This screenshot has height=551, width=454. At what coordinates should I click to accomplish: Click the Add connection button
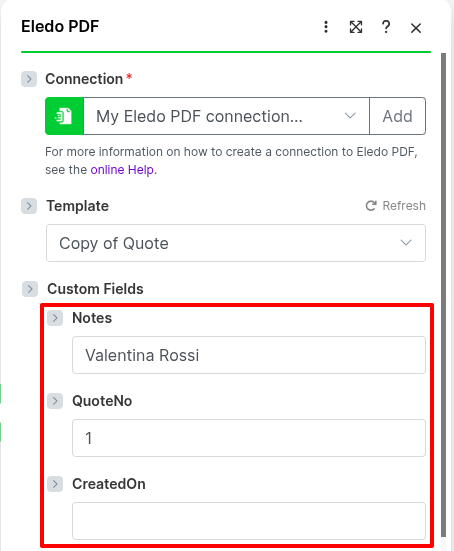[397, 116]
